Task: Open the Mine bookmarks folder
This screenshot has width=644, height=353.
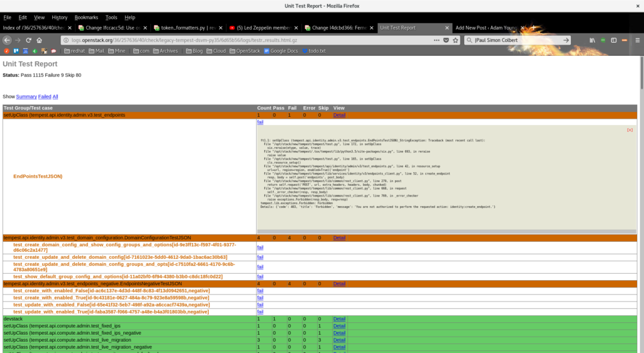Action: 117,52
